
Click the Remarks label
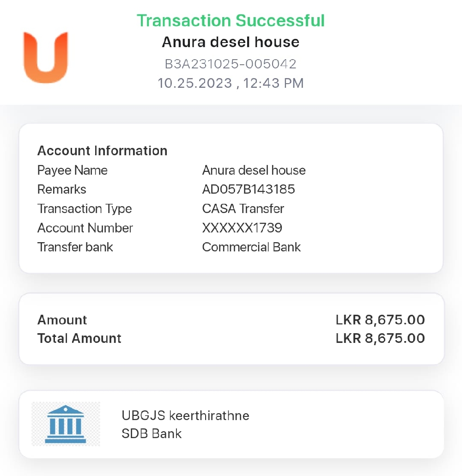click(x=61, y=189)
